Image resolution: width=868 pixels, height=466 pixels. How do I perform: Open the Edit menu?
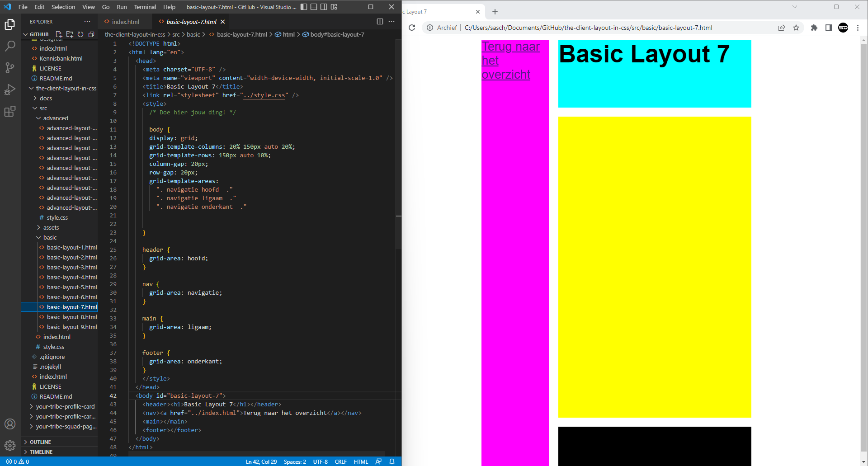39,7
